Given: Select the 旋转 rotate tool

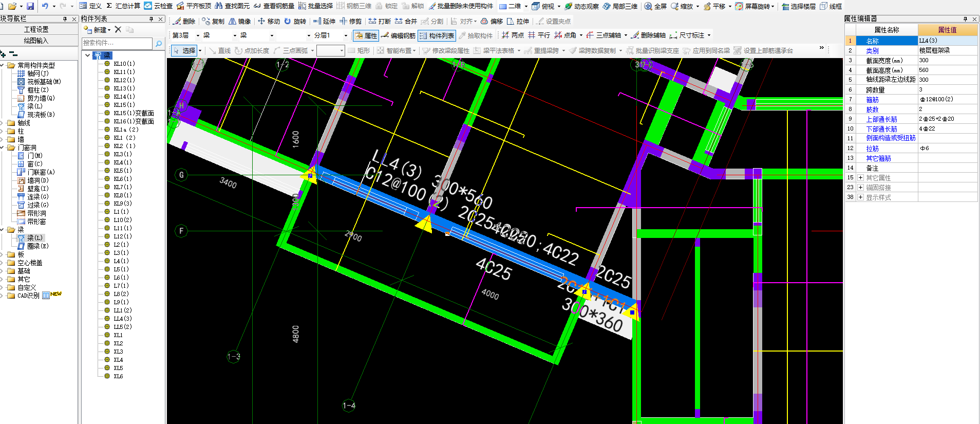Looking at the screenshot, I should pos(295,21).
